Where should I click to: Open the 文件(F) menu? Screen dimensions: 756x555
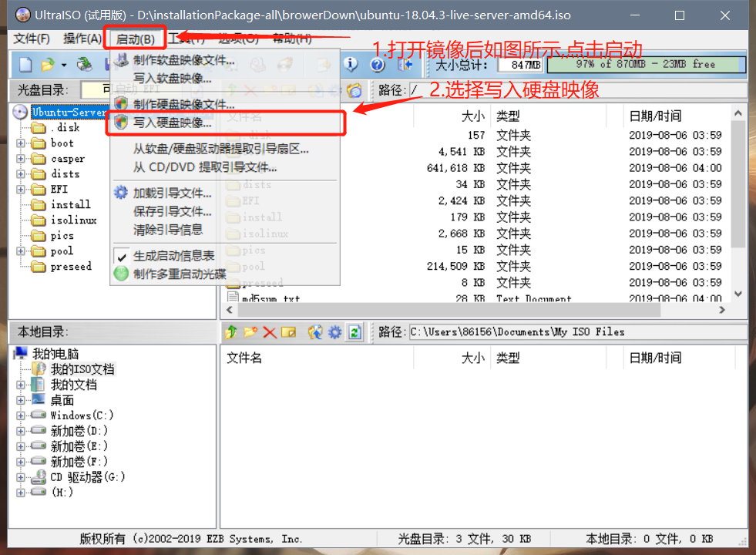(32, 39)
